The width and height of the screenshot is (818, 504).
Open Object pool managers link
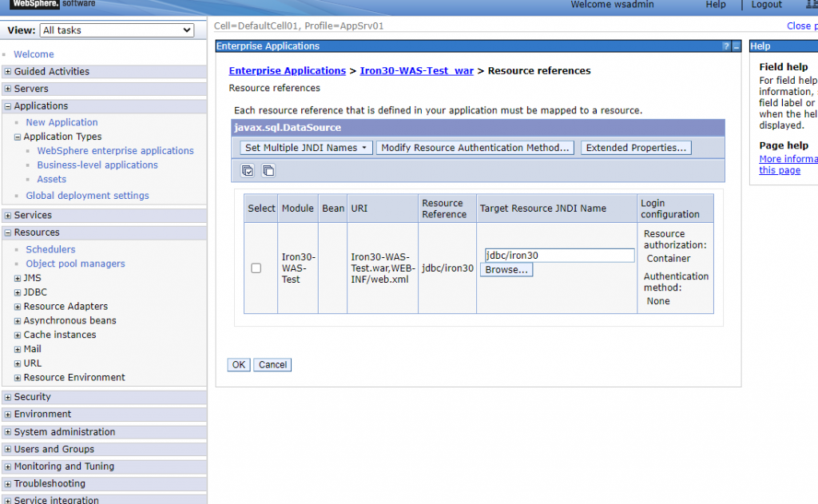75,264
